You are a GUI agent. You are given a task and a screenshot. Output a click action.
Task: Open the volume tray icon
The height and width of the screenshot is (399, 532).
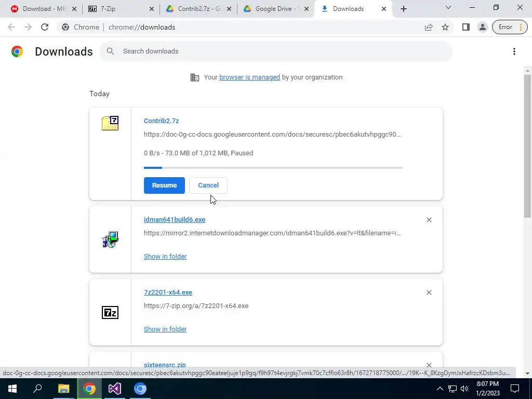click(464, 389)
